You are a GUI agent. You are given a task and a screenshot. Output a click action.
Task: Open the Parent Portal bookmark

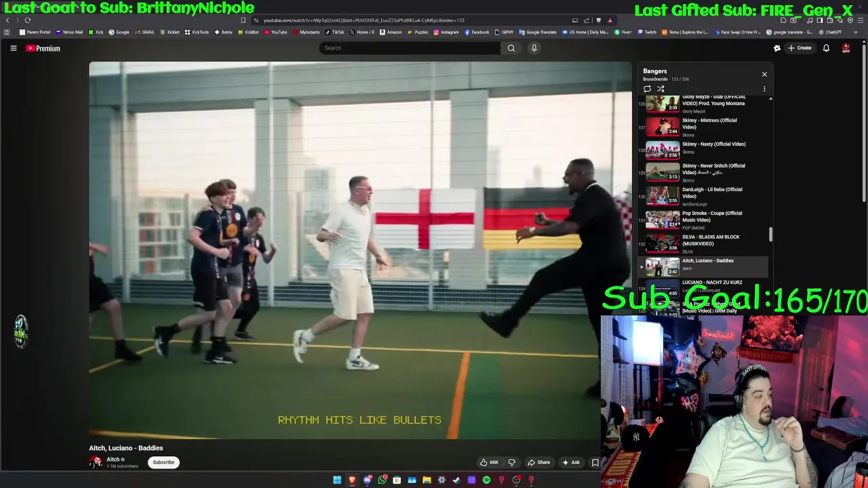click(35, 32)
